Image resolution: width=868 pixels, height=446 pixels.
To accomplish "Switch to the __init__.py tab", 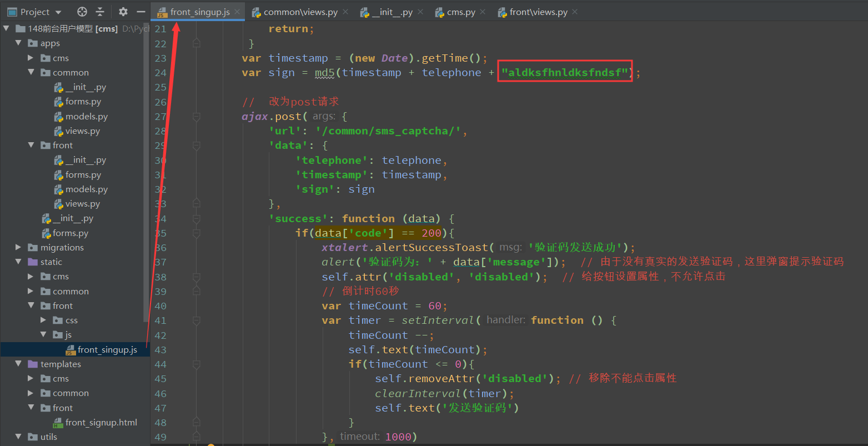I will pyautogui.click(x=392, y=12).
